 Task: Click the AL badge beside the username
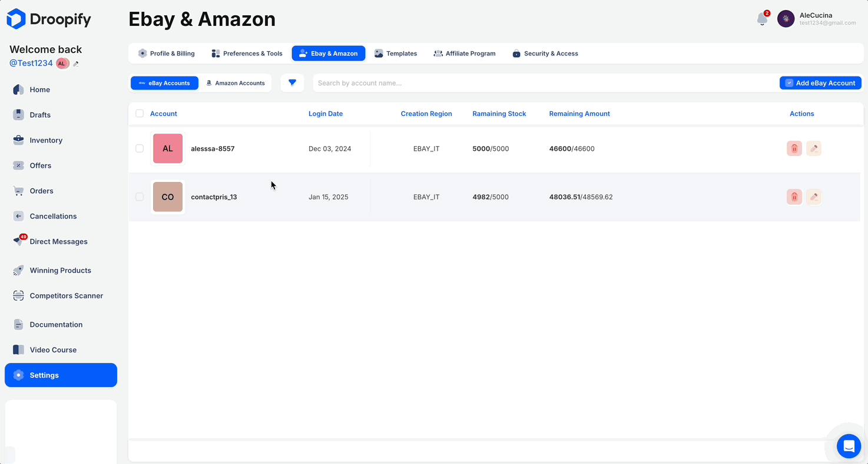tap(62, 64)
